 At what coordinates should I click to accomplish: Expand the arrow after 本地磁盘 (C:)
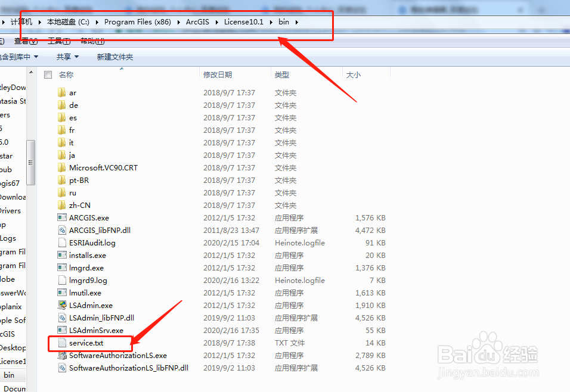[97, 22]
